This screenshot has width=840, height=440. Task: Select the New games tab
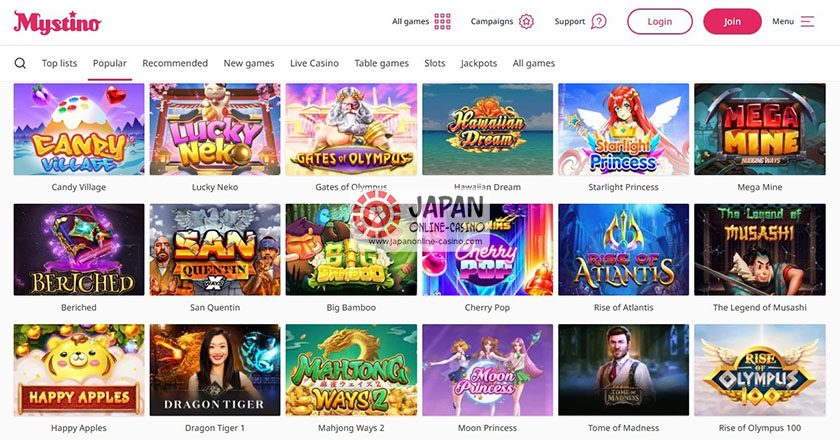tap(249, 63)
